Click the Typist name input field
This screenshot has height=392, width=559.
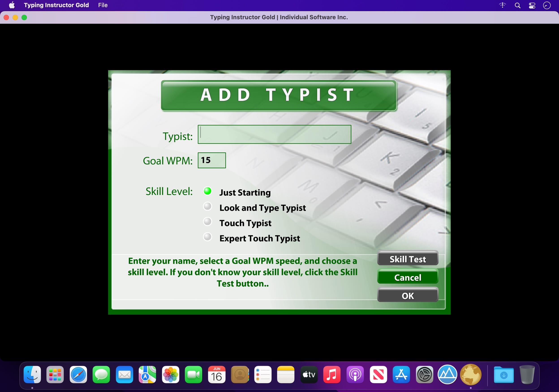coord(274,134)
